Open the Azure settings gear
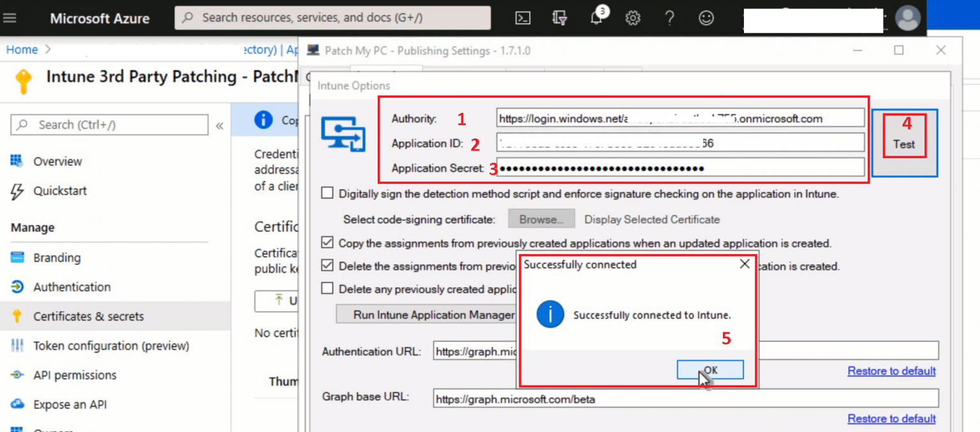Viewport: 980px width, 432px height. point(633,19)
